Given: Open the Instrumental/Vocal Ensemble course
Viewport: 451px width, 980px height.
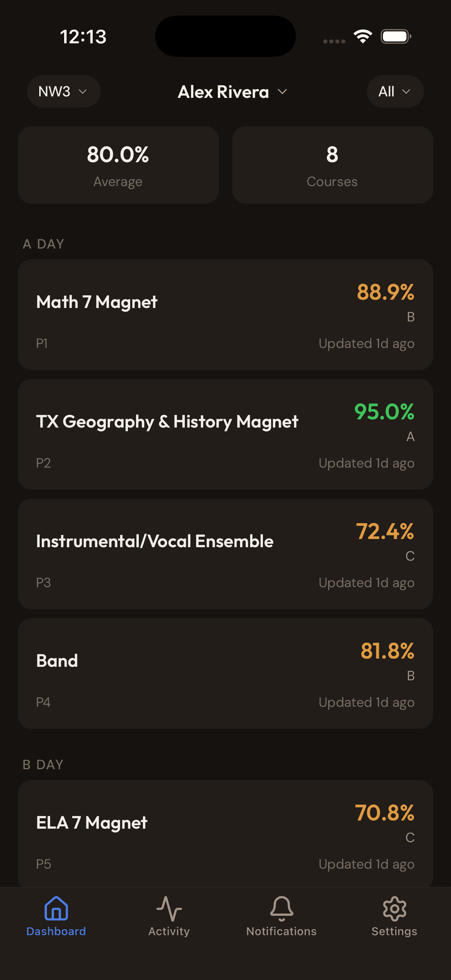Looking at the screenshot, I should (225, 554).
